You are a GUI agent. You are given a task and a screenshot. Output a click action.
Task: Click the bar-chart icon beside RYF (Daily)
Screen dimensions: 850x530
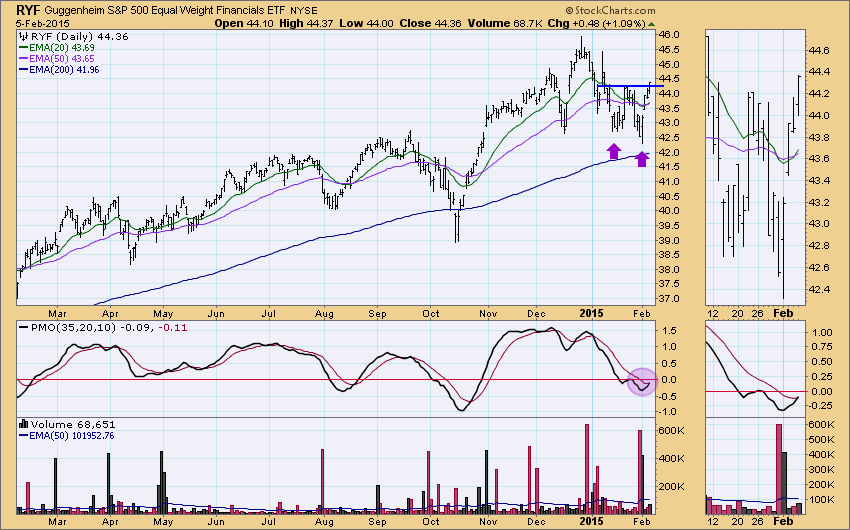point(23,36)
